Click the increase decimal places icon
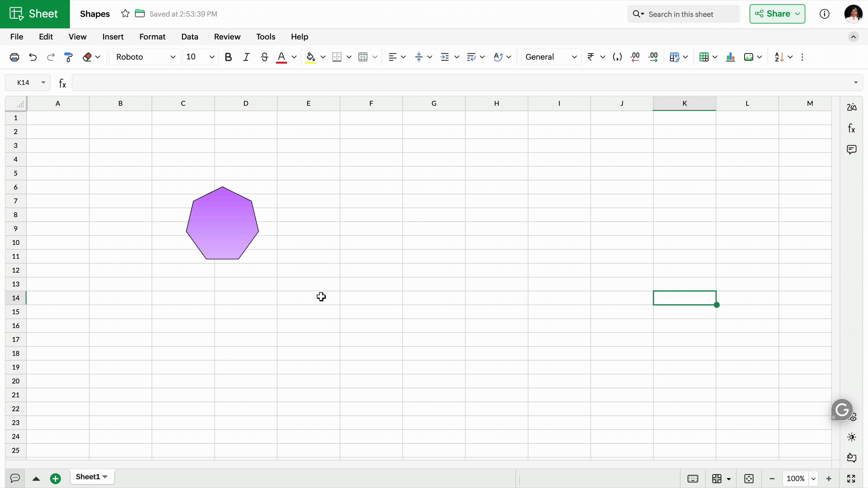 pyautogui.click(x=653, y=57)
